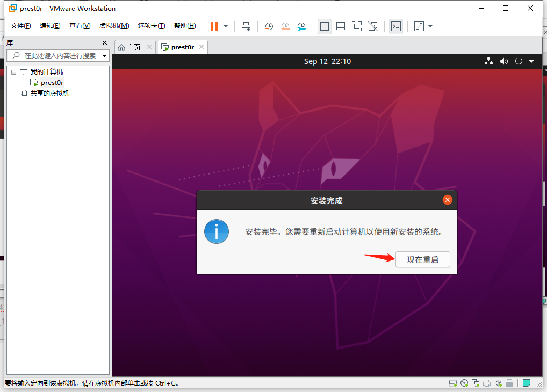This screenshot has width=547, height=392.
Task: Open the snapshot manager
Action: [x=301, y=26]
